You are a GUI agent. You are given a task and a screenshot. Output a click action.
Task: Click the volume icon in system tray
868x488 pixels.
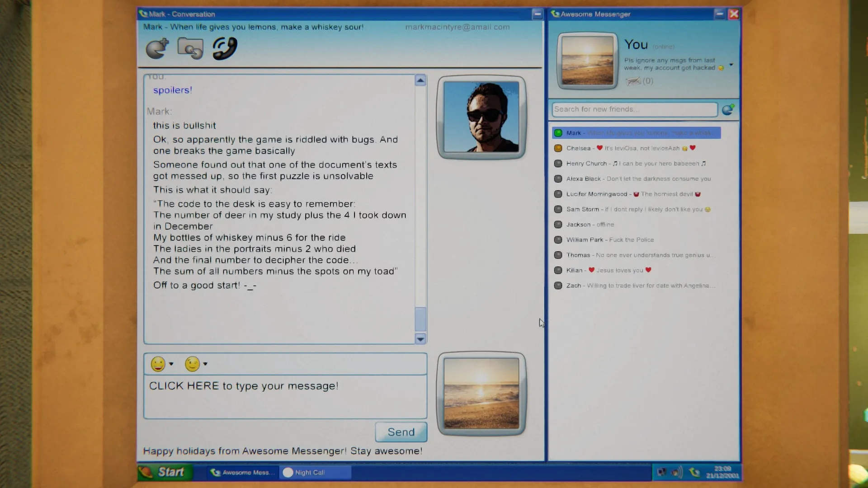click(677, 473)
